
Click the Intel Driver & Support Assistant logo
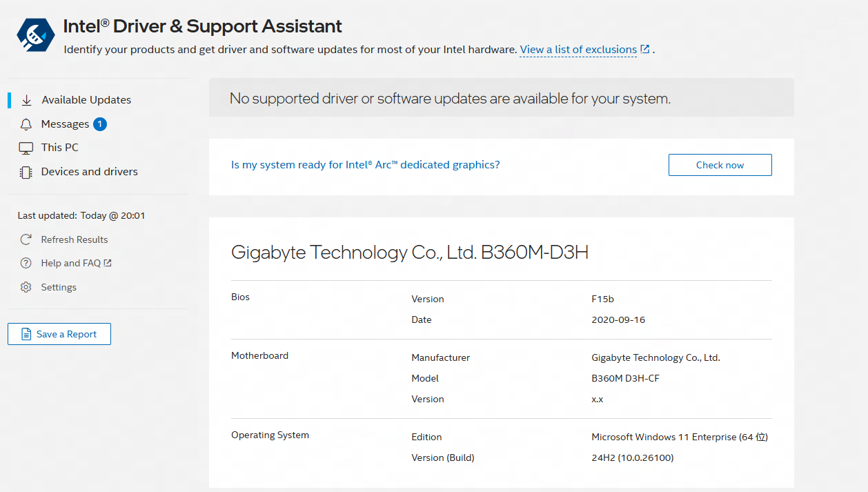[36, 36]
